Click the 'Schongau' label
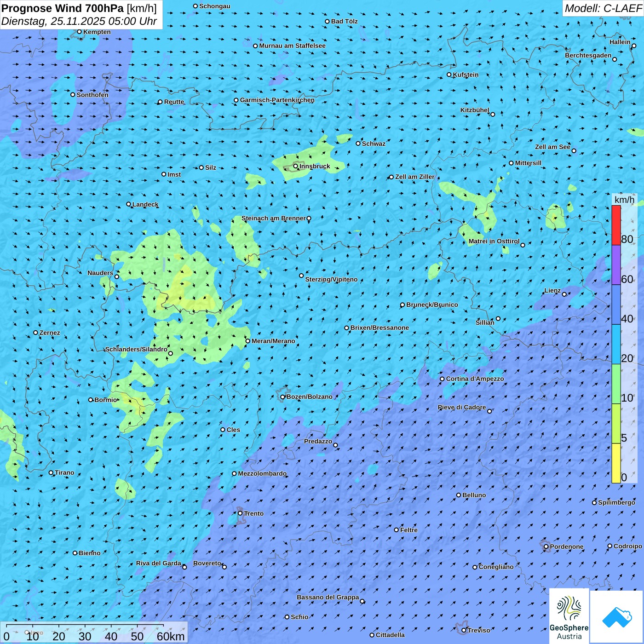Screen dimensions: 644x644 [x=215, y=6]
